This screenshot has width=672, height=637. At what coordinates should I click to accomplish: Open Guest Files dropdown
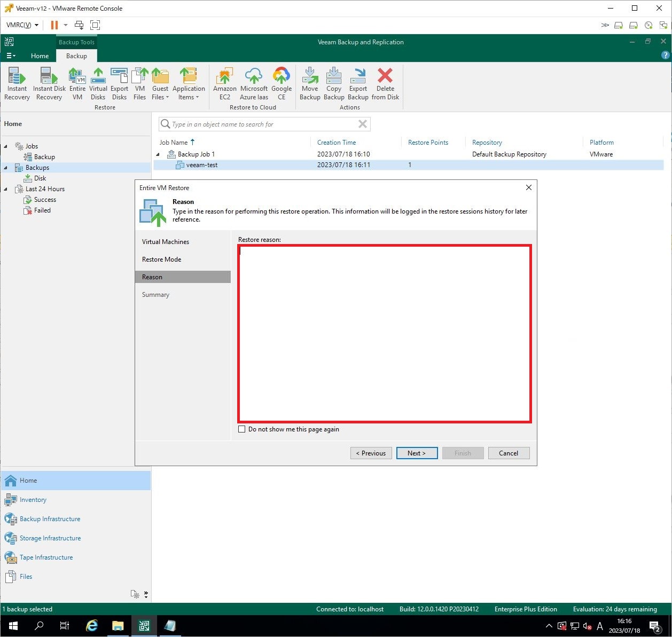pyautogui.click(x=160, y=84)
